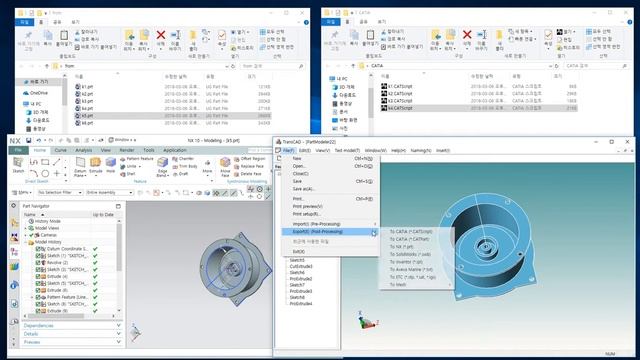Toggle the Extrude (6) feature checkbox
Image resolution: width=640 pixels, height=360 pixels.
coord(38,290)
